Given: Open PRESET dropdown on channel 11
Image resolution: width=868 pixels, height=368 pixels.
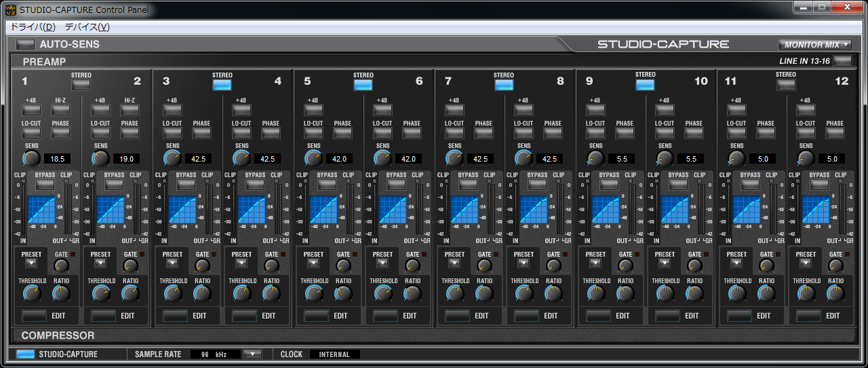Looking at the screenshot, I should coord(736,263).
